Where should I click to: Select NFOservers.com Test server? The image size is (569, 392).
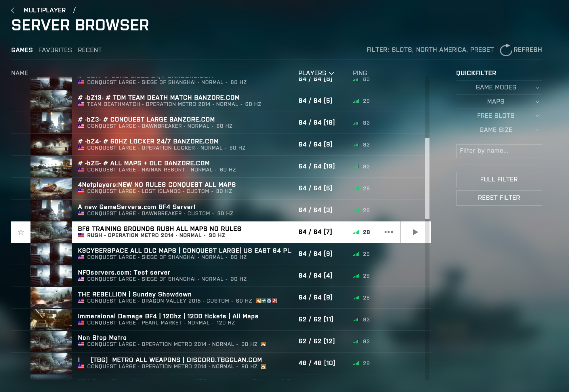pyautogui.click(x=221, y=276)
